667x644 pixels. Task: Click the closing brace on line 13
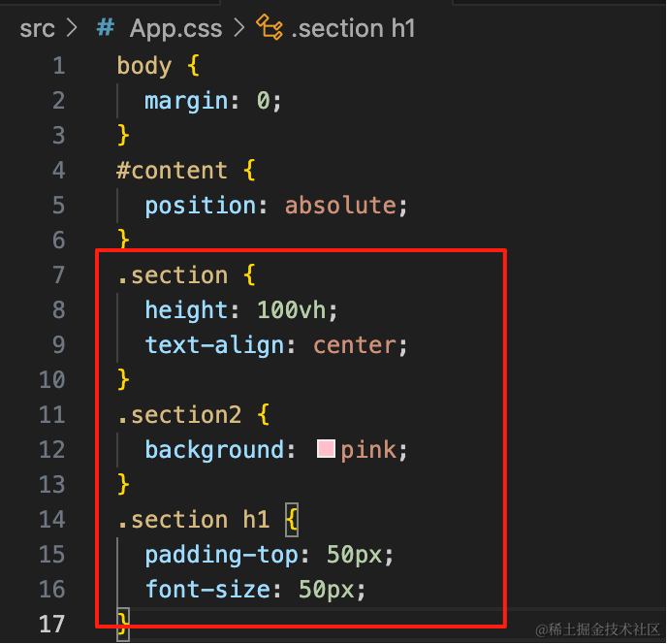pyautogui.click(x=123, y=484)
